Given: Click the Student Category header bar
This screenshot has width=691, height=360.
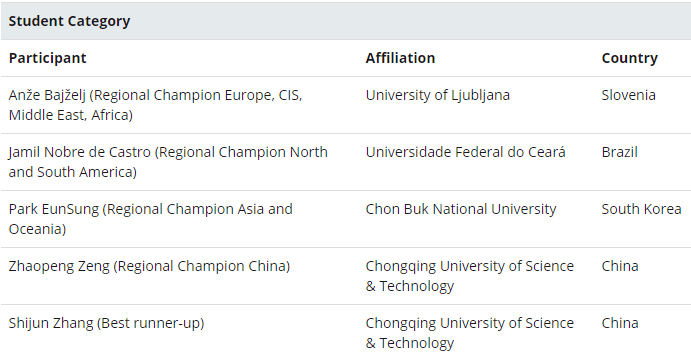Looking at the screenshot, I should pos(346,21).
